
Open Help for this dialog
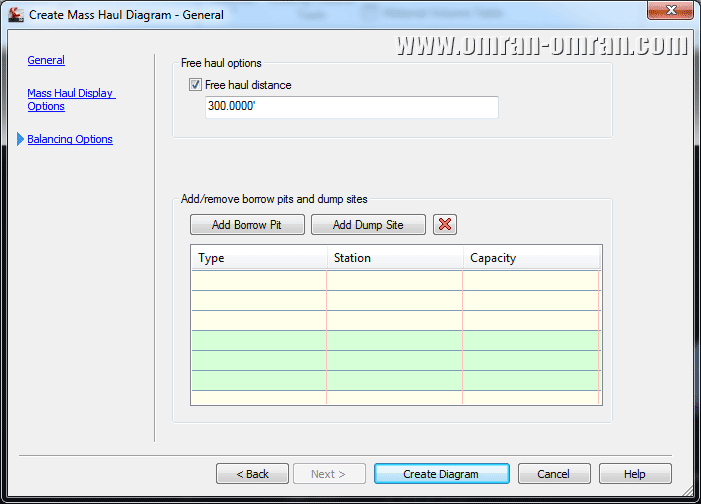tap(635, 474)
